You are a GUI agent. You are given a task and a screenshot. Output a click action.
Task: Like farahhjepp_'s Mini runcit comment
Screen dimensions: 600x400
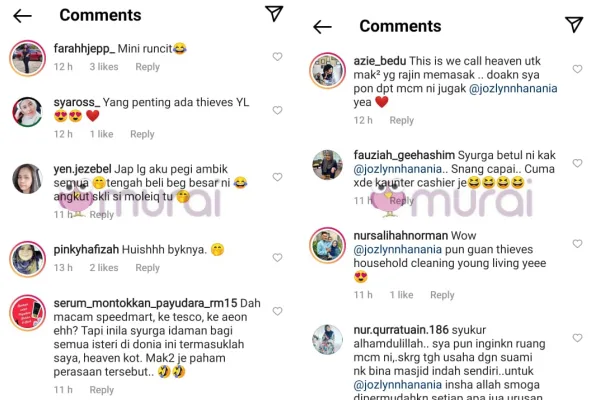[277, 57]
